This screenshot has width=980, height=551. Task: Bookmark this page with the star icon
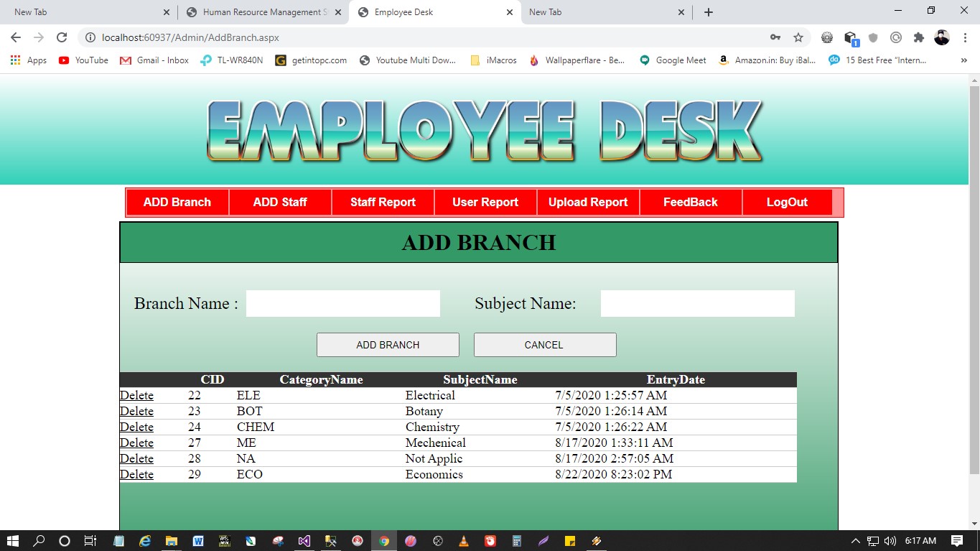(798, 37)
